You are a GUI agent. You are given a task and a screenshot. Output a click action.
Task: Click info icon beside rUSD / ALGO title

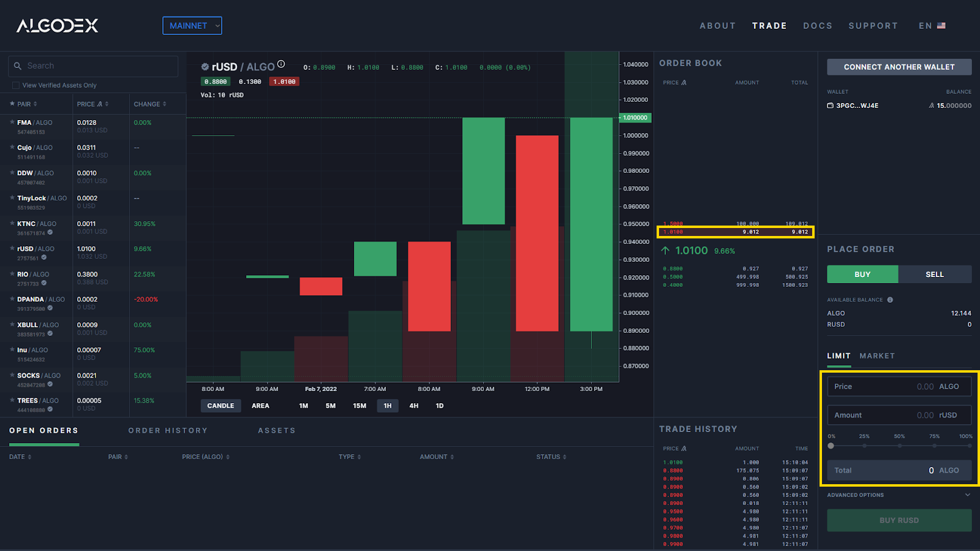(281, 64)
